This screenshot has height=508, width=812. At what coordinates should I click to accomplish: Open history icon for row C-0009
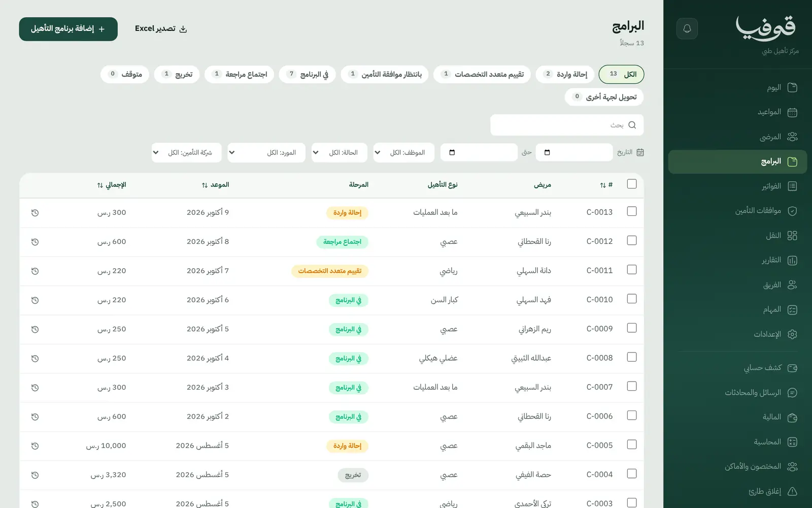click(35, 329)
